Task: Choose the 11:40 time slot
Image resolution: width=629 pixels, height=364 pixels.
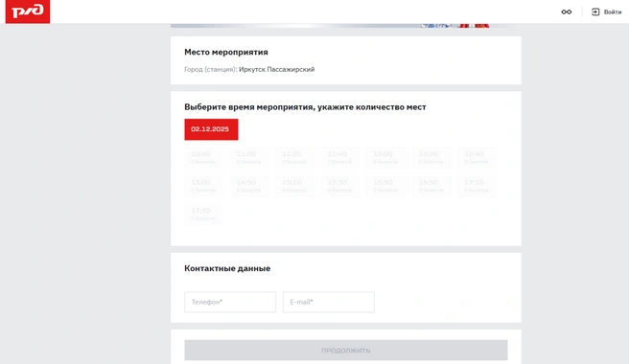Action: point(339,157)
